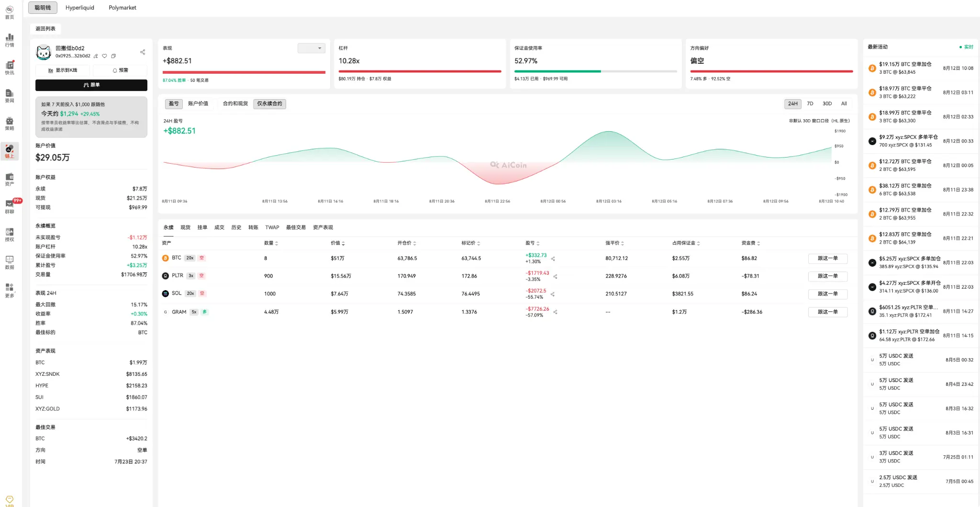
Task: Open the dropdown in the 表现 performance card
Action: point(312,48)
